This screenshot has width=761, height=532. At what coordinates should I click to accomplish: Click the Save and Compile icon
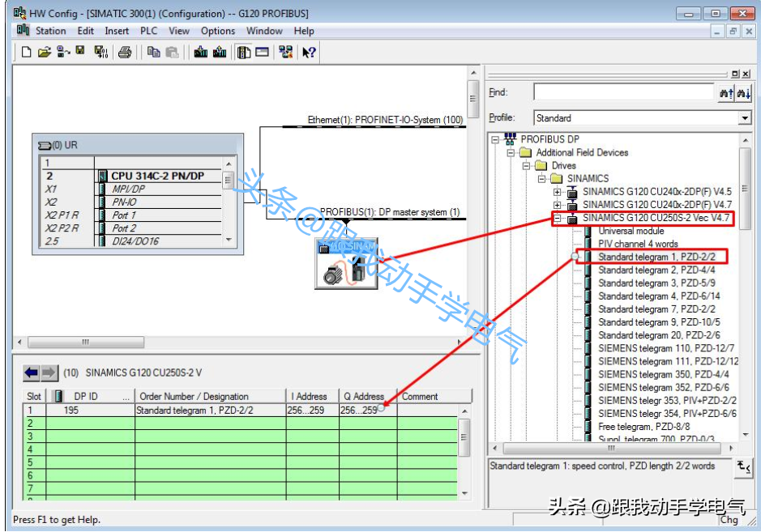pos(100,53)
